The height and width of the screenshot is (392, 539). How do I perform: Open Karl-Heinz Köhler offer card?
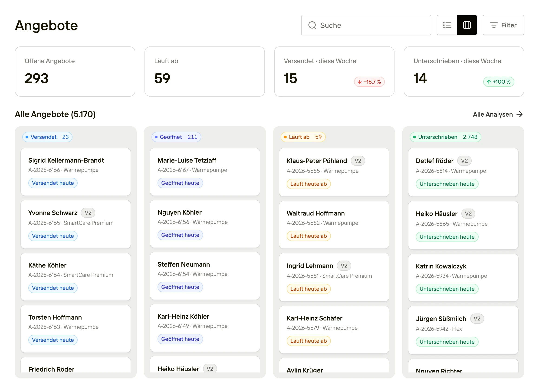coord(205,328)
